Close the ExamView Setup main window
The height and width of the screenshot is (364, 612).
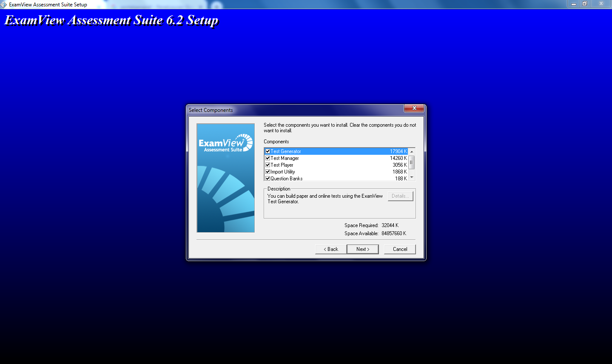coord(601,4)
